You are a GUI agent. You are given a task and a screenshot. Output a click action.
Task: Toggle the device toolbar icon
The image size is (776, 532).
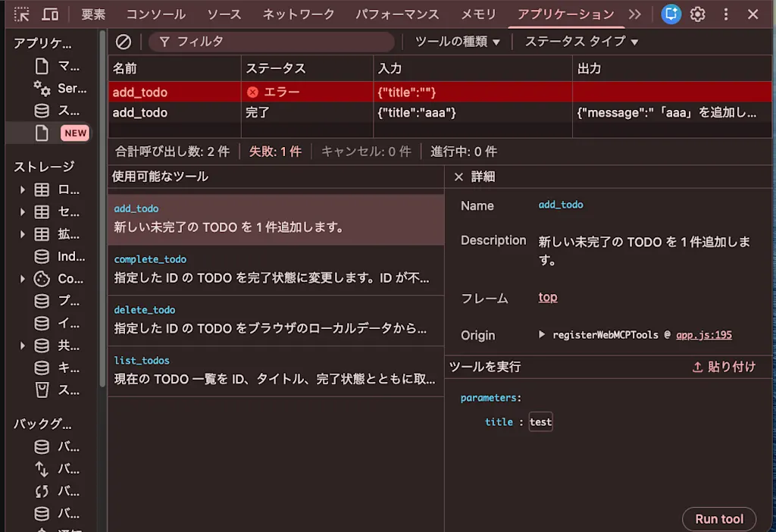[49, 14]
